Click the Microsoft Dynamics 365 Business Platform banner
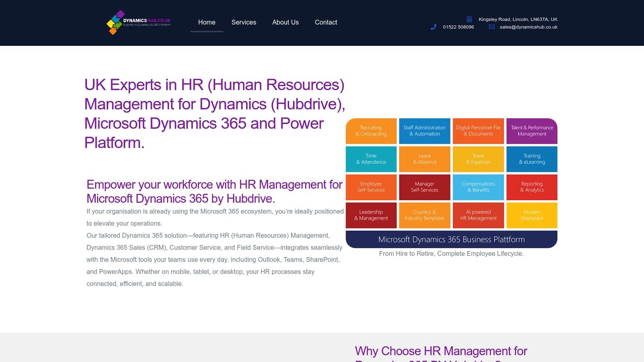The image size is (644, 362). click(x=451, y=239)
